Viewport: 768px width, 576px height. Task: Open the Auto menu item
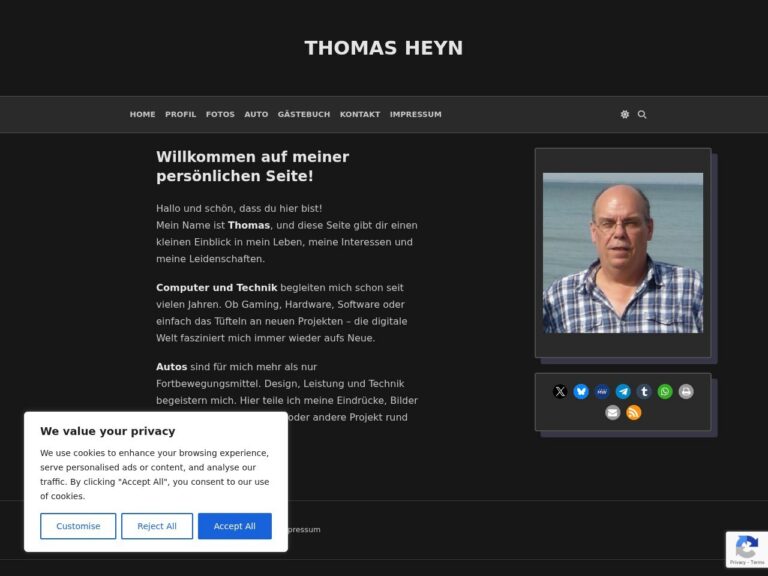point(256,114)
